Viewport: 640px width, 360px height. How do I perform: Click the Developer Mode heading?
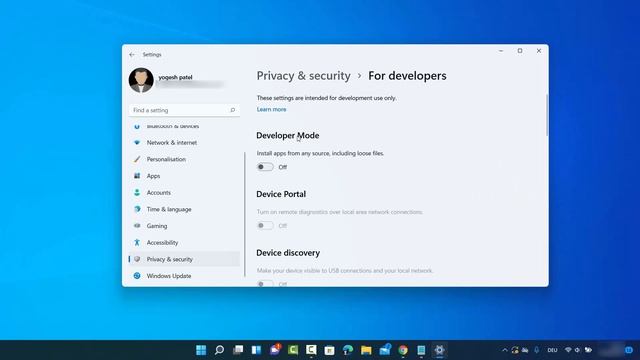click(x=288, y=136)
